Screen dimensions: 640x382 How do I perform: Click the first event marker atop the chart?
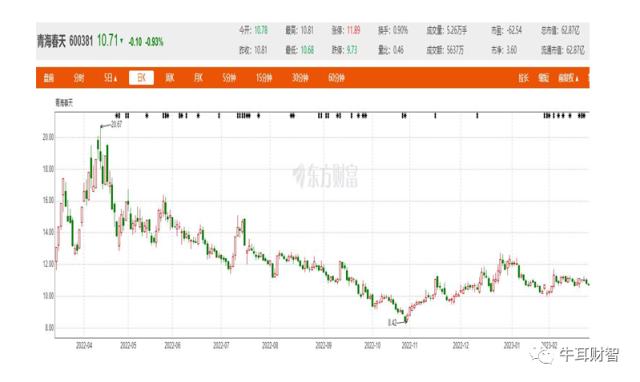click(117, 116)
